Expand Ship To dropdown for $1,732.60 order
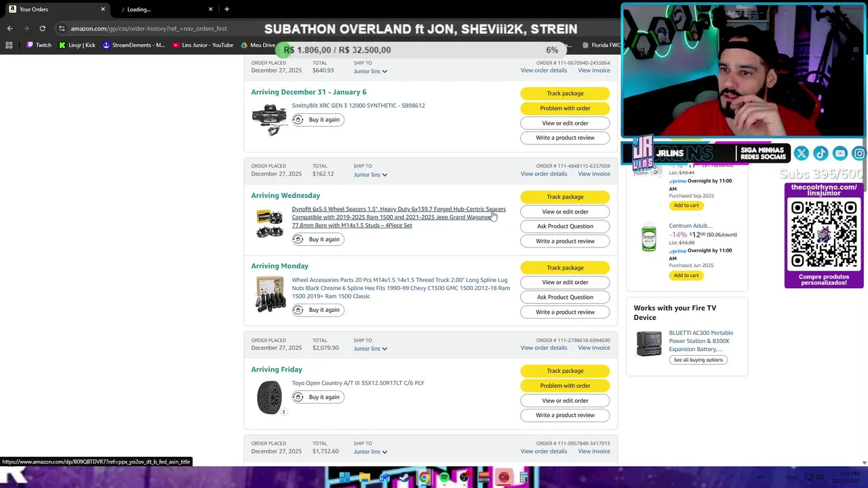The width and height of the screenshot is (868, 488). point(370,451)
